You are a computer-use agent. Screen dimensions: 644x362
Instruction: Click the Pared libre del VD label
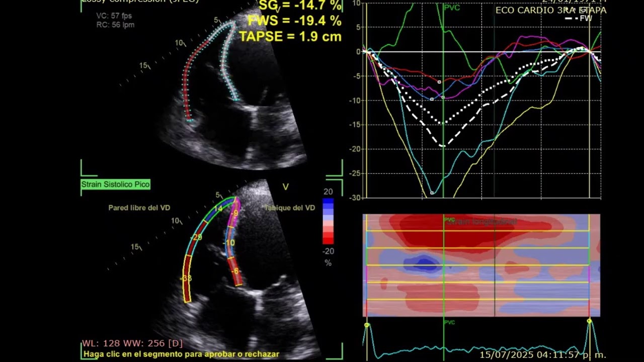tap(139, 208)
